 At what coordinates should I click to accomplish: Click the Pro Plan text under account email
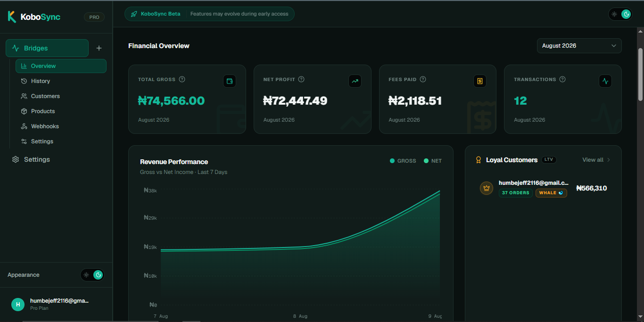pos(39,308)
